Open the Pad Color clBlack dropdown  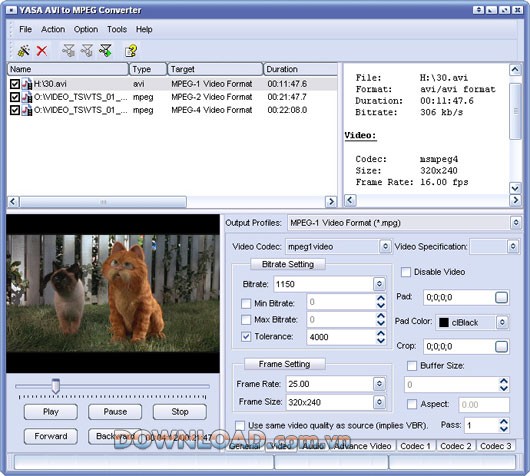point(502,322)
